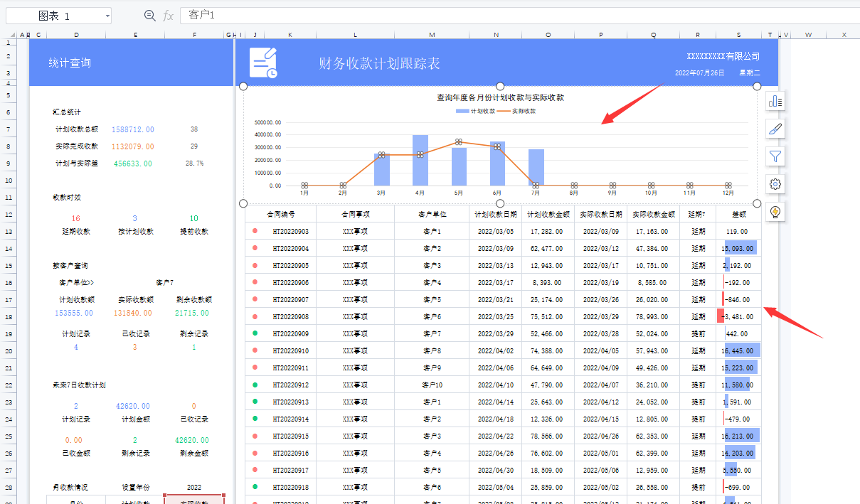This screenshot has width=860, height=504.
Task: Click the red 16 above 延期收款
Action: 76,218
